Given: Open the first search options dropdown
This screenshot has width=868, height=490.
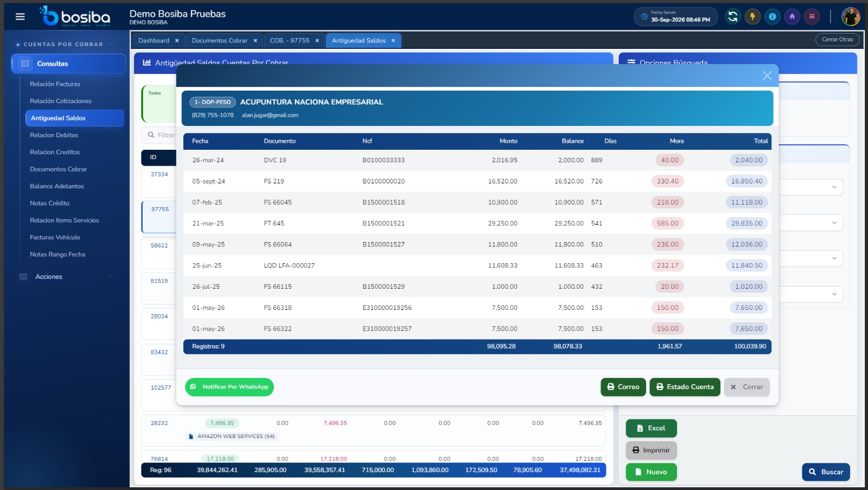Looking at the screenshot, I should click(x=811, y=187).
